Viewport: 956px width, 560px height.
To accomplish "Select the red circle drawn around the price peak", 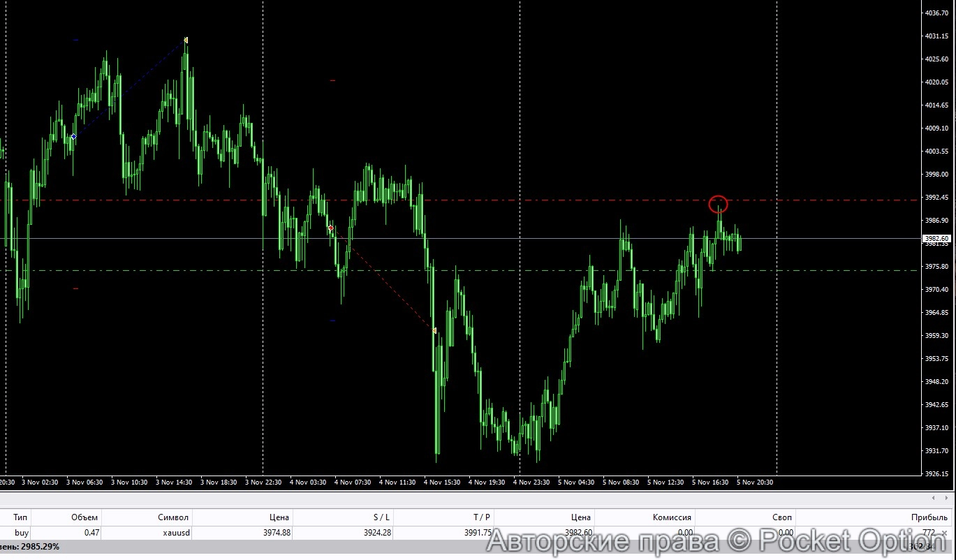I will (x=718, y=204).
